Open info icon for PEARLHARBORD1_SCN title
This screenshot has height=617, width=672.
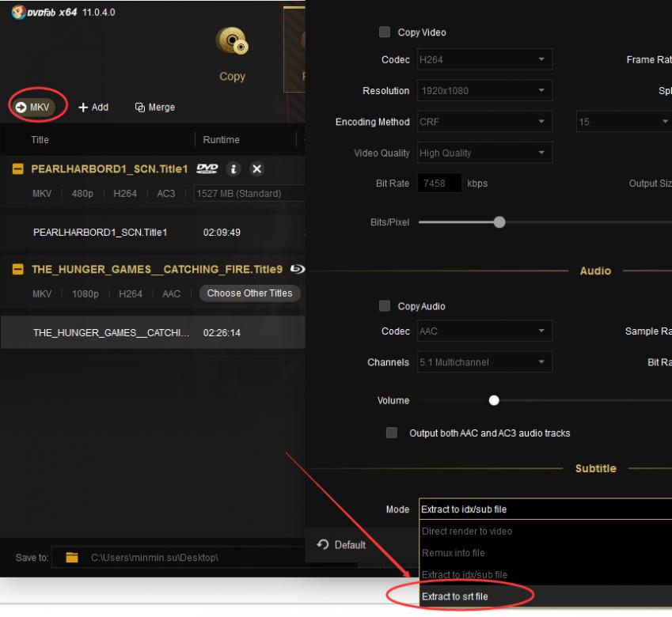click(x=233, y=168)
